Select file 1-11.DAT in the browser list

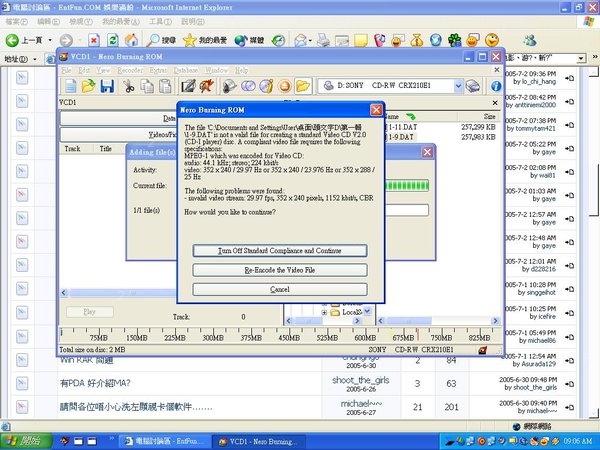coord(402,127)
